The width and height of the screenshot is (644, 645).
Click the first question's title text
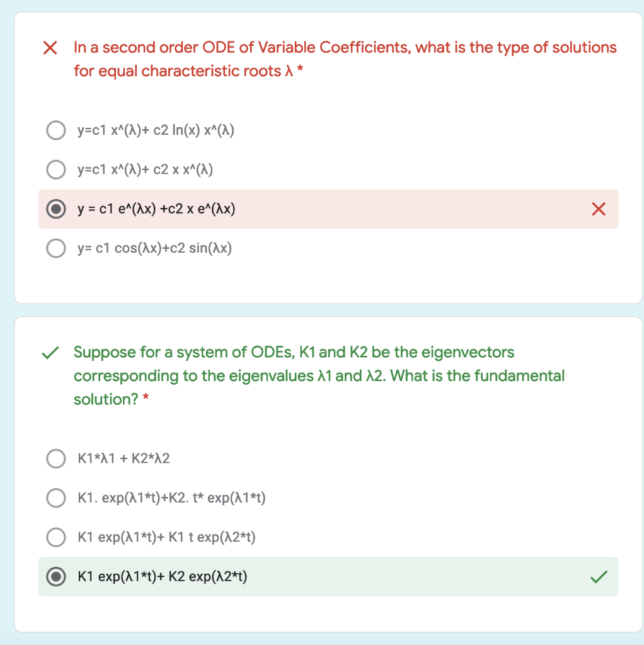(345, 59)
